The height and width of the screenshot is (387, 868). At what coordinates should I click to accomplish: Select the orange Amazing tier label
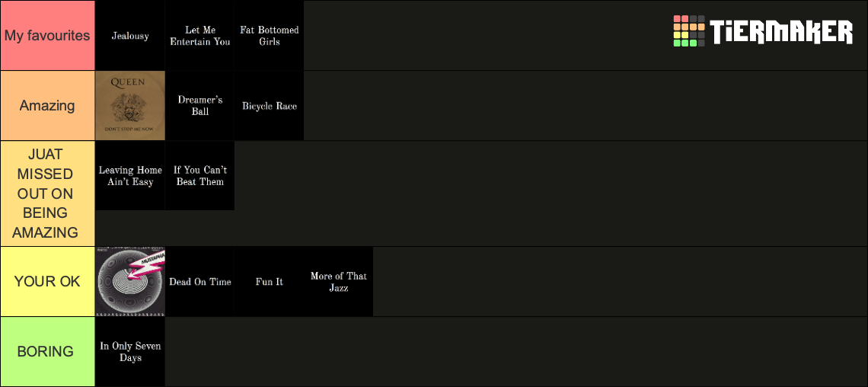click(48, 105)
